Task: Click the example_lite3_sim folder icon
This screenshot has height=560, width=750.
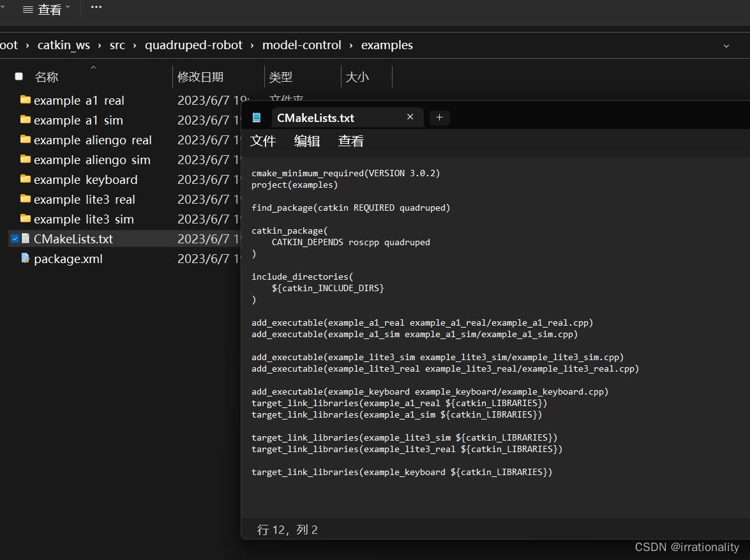Action: coord(26,219)
